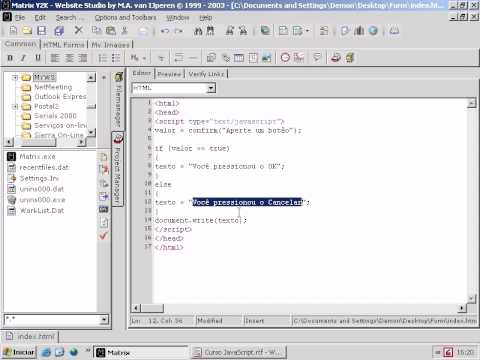Viewport: 480px width, 360px height.
Task: Select the Editor tab
Action: click(x=142, y=73)
